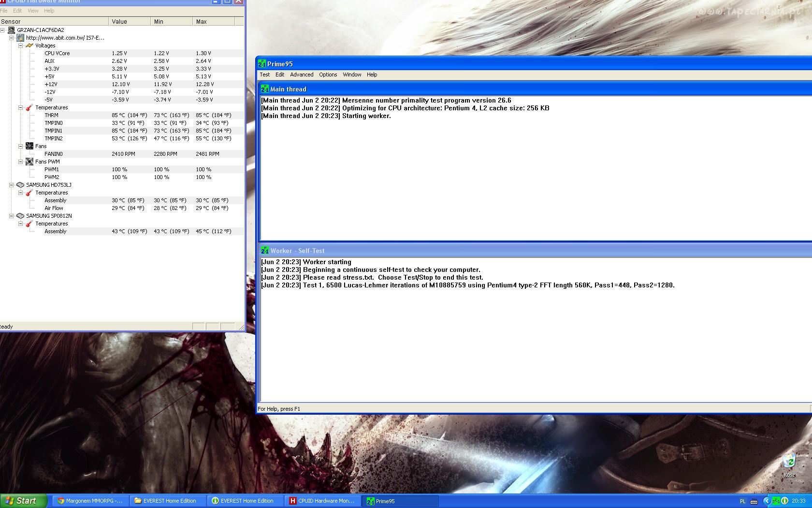
Task: Collapse the Fans PWM section
Action: (x=21, y=162)
